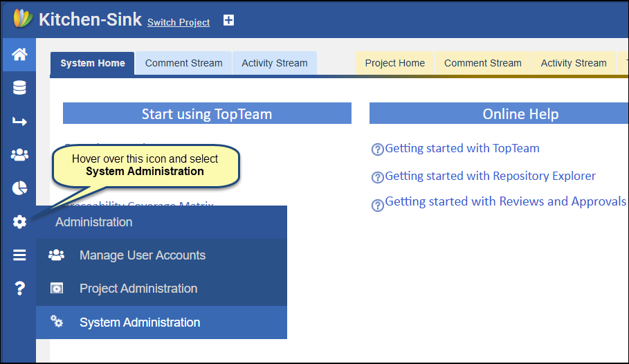629x364 pixels.
Task: Click help icon beside Getting started with TopTeam
Action: click(x=378, y=149)
